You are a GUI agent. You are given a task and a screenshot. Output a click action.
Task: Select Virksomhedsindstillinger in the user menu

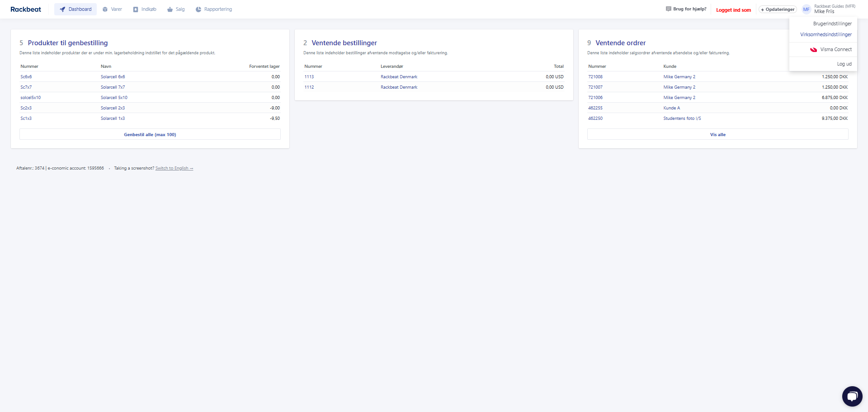tap(826, 34)
